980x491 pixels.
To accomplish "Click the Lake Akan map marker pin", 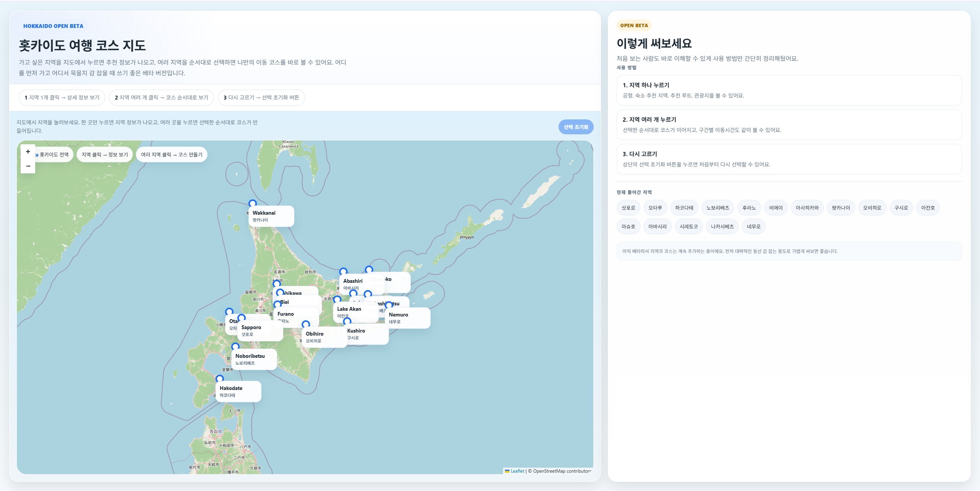I will 337,299.
